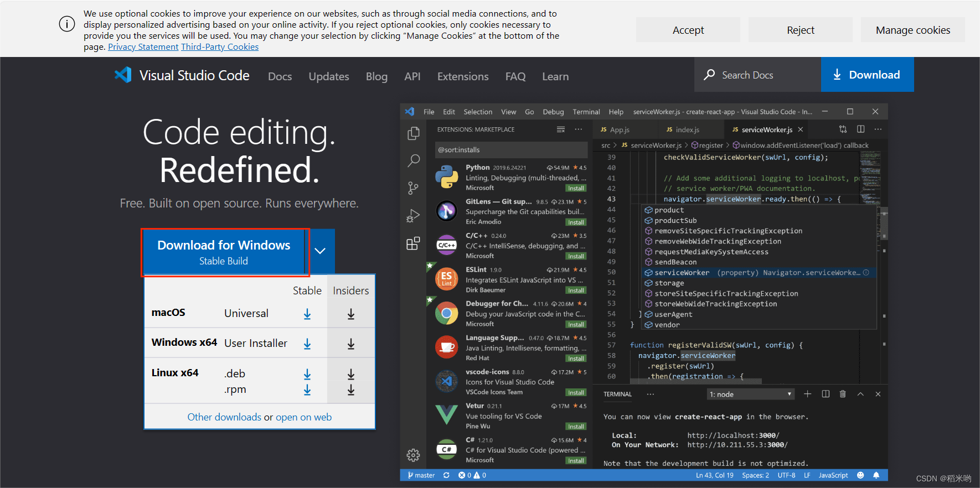Open the Privacy Statement link
The image size is (980, 488).
(x=143, y=47)
